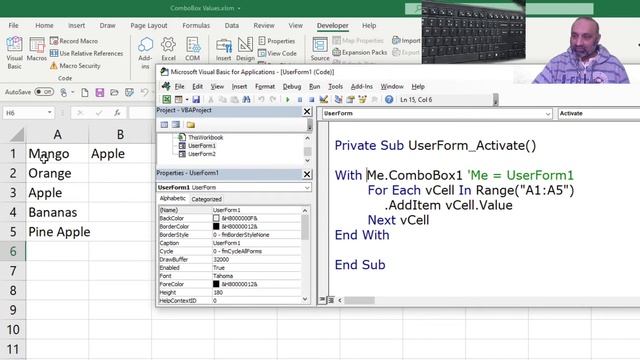The width and height of the screenshot is (640, 360).
Task: Click the ForeColor black swatch
Action: [x=216, y=284]
